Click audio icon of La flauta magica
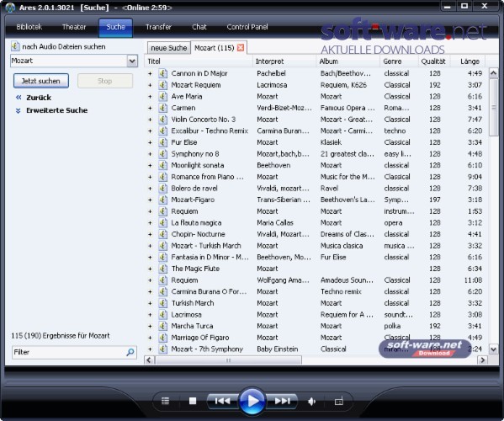Screen dimensions: 504x421 [163, 222]
